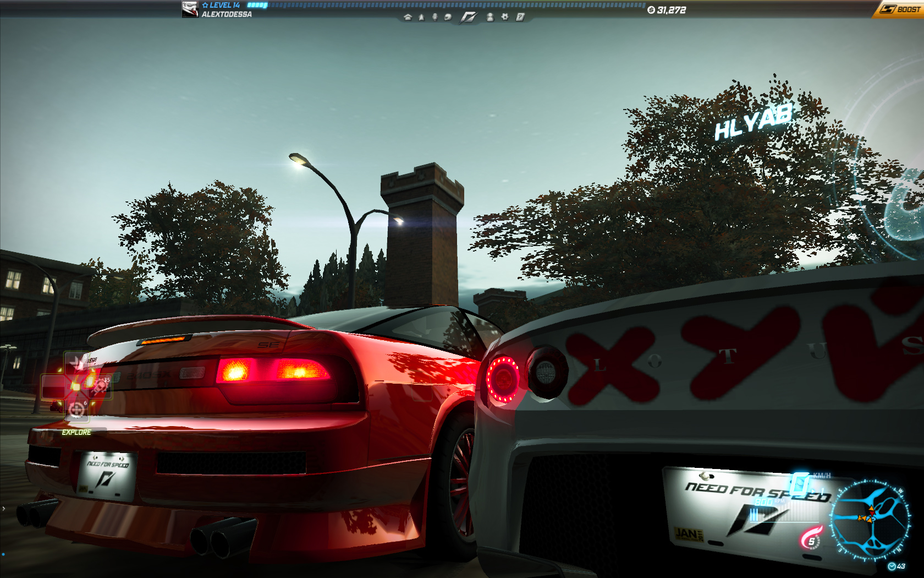Click the 800 RPM tachometer bar
924x578 pixels.
coord(784,511)
